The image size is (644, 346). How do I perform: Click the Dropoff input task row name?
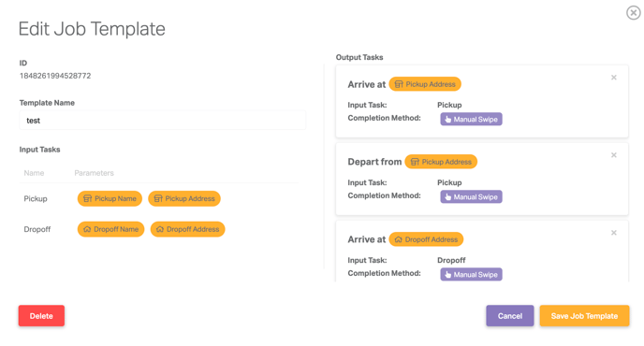click(x=37, y=229)
